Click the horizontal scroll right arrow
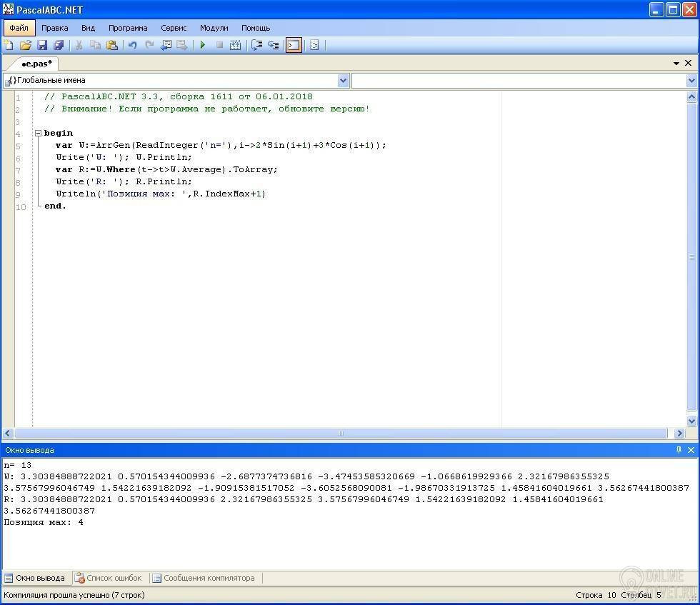Viewport: 700px width, 605px height. tap(679, 433)
